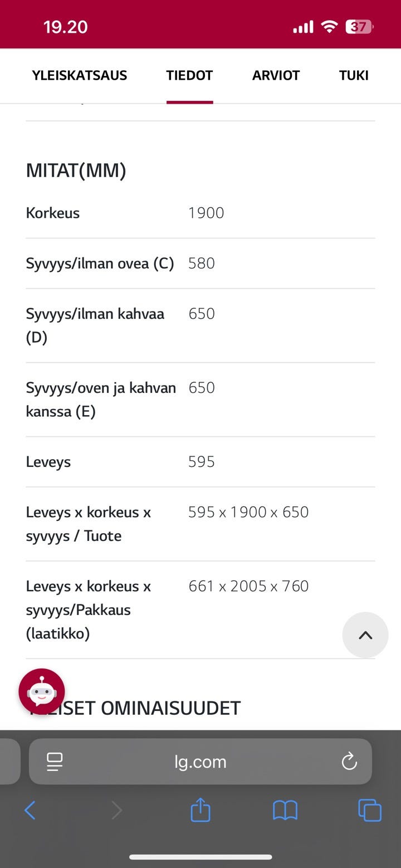The image size is (401, 868).
Task: Show all open Safari tabs
Action: click(x=369, y=810)
